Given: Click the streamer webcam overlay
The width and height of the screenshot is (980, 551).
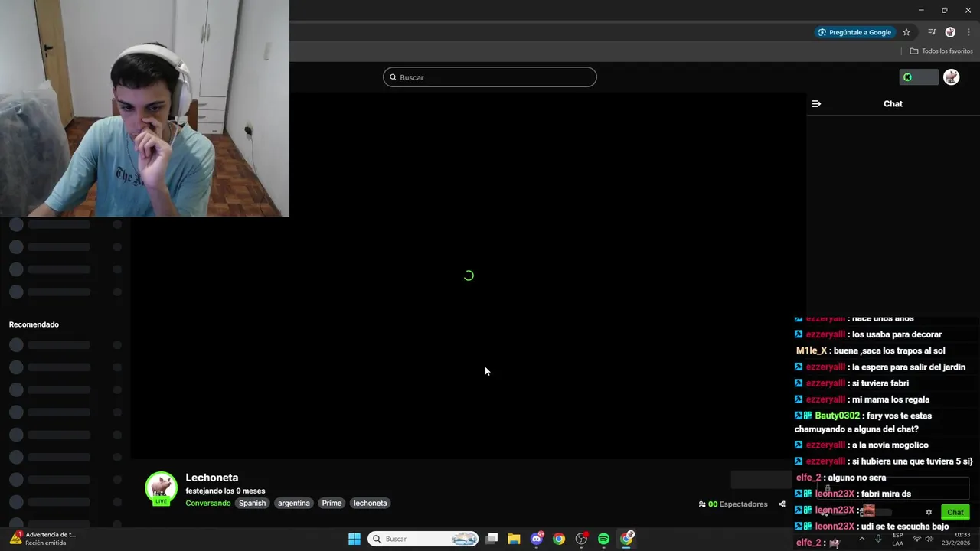Looking at the screenshot, I should [145, 109].
